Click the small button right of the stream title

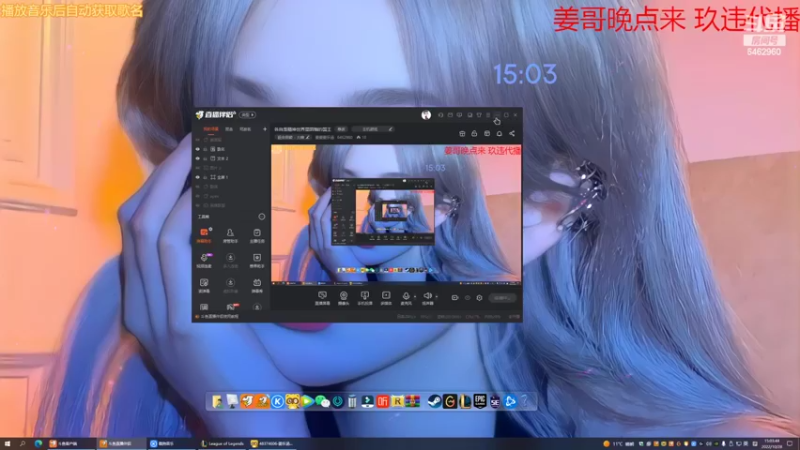[341, 129]
